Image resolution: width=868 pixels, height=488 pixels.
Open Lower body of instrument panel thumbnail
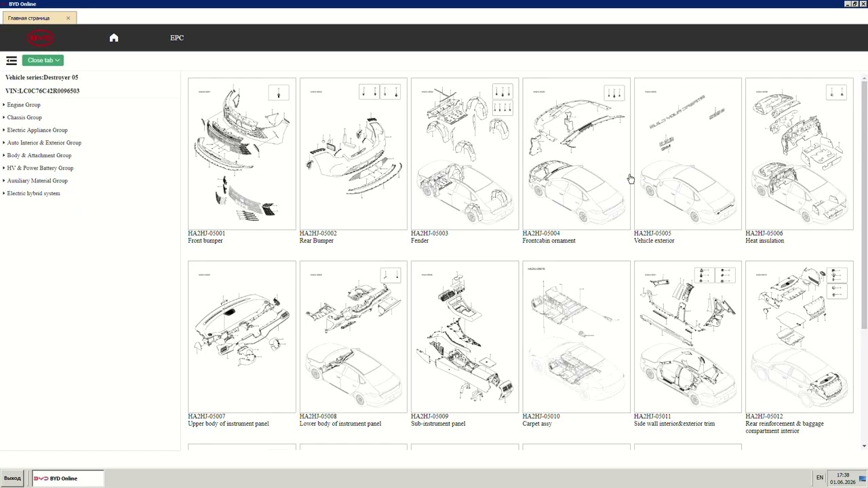(353, 337)
